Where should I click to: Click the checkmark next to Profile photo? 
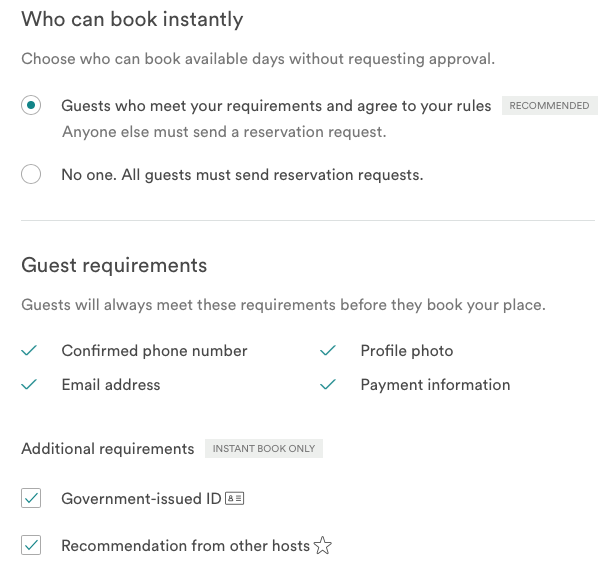point(328,350)
